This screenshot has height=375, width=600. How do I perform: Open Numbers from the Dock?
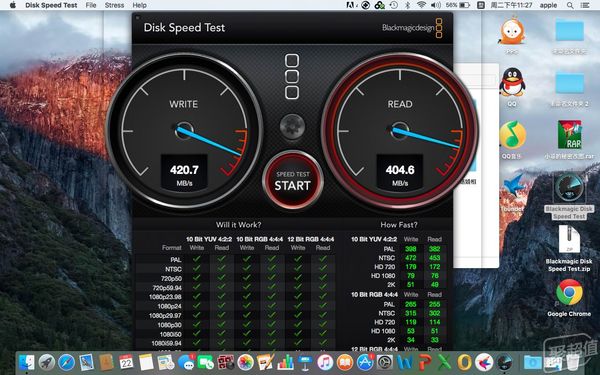click(x=285, y=362)
